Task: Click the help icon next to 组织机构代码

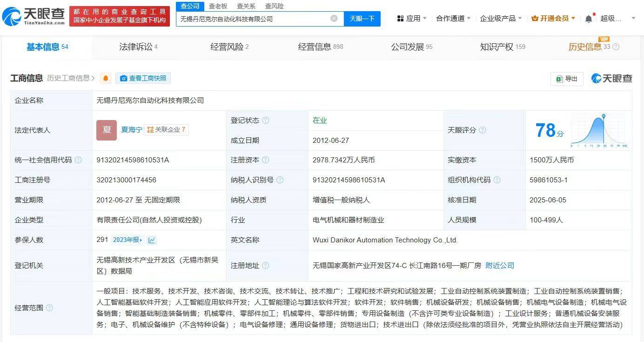Action: (497, 180)
